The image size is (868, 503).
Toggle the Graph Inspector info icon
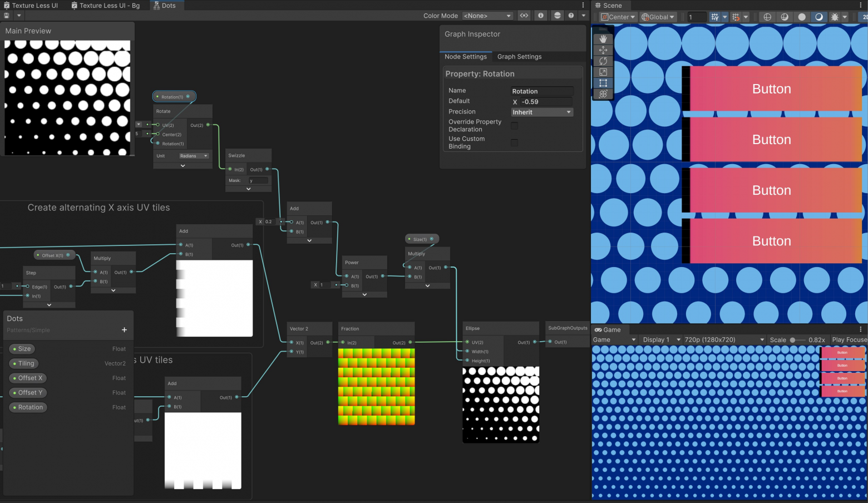click(540, 16)
